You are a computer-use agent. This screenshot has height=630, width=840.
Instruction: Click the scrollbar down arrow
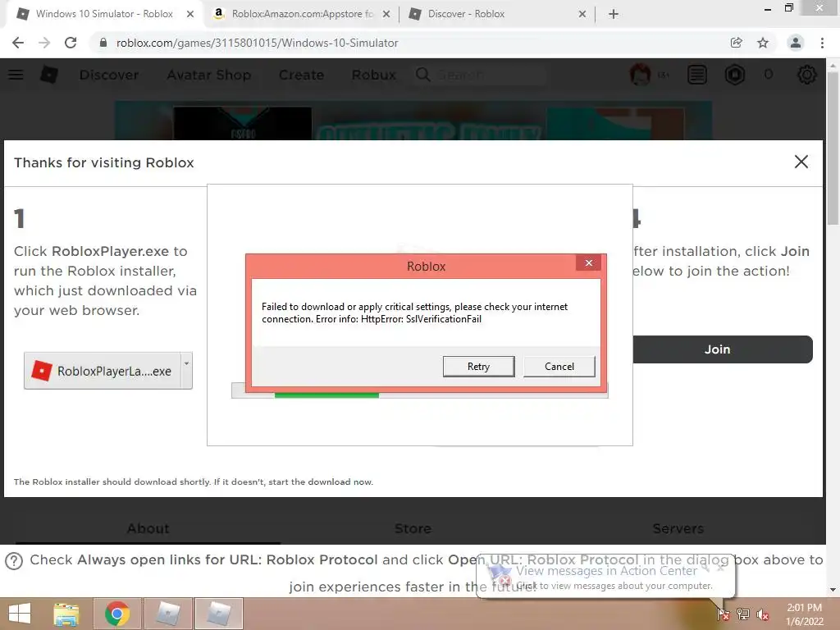[833, 590]
